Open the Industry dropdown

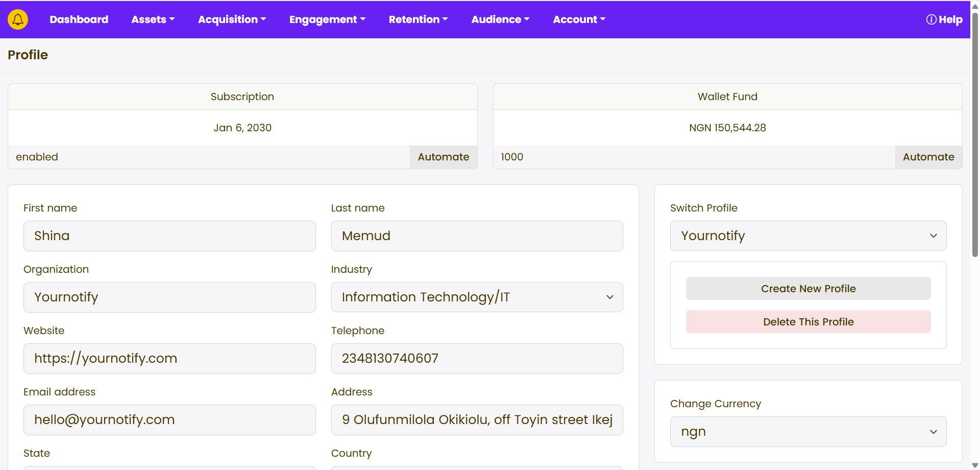pos(477,297)
